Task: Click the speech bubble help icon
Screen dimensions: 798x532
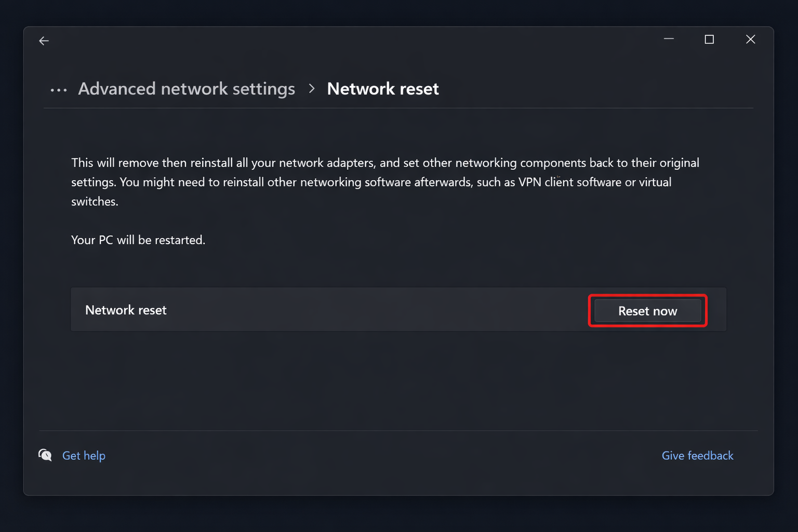Action: pos(45,455)
